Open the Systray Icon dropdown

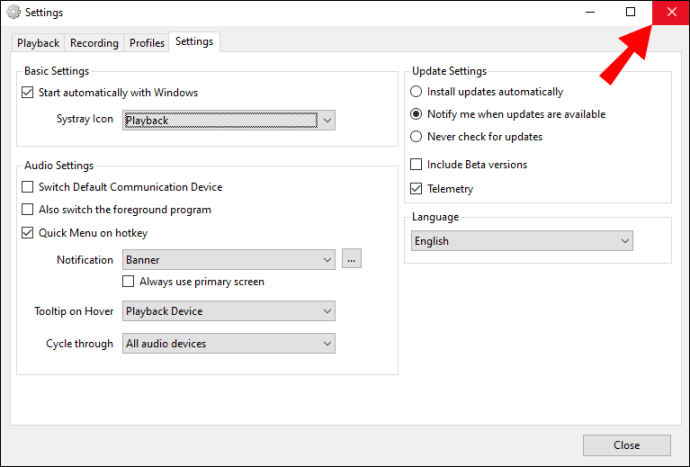tap(229, 120)
